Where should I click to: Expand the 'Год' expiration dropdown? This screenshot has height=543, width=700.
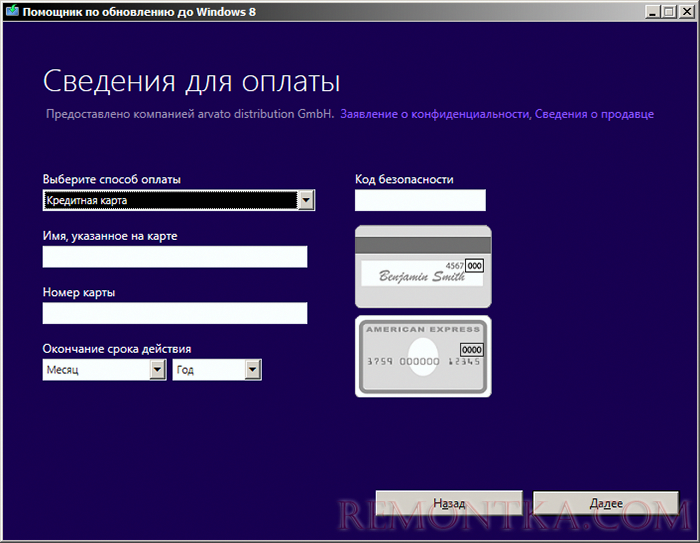[x=252, y=370]
